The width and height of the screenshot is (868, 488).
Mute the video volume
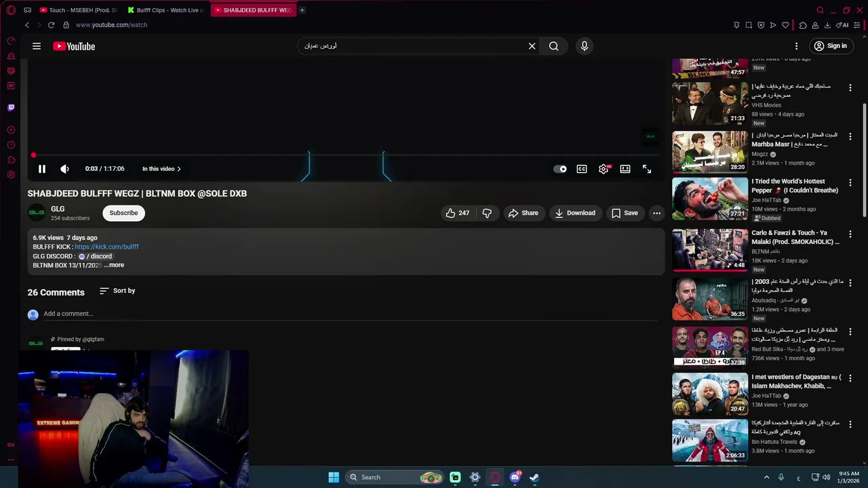pyautogui.click(x=64, y=169)
